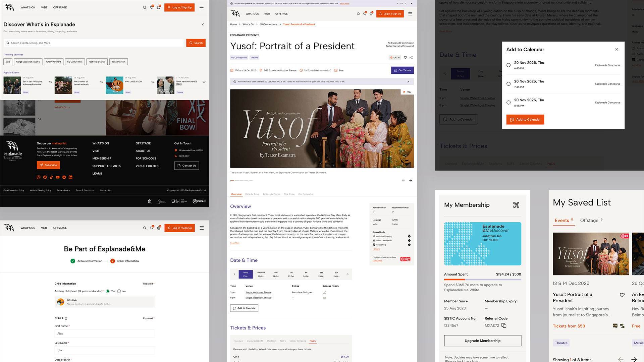
Task: Close the Discover What's in Esplanade search panel
Action: [203, 24]
